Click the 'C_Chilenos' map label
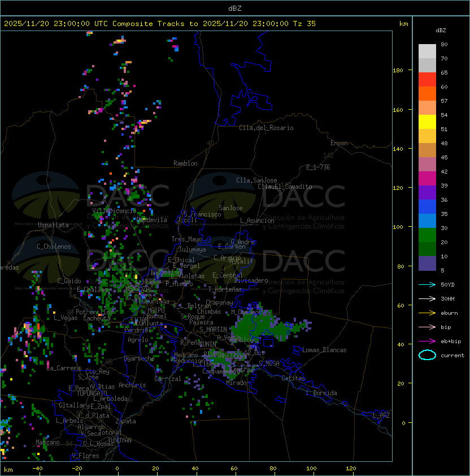 (x=54, y=246)
